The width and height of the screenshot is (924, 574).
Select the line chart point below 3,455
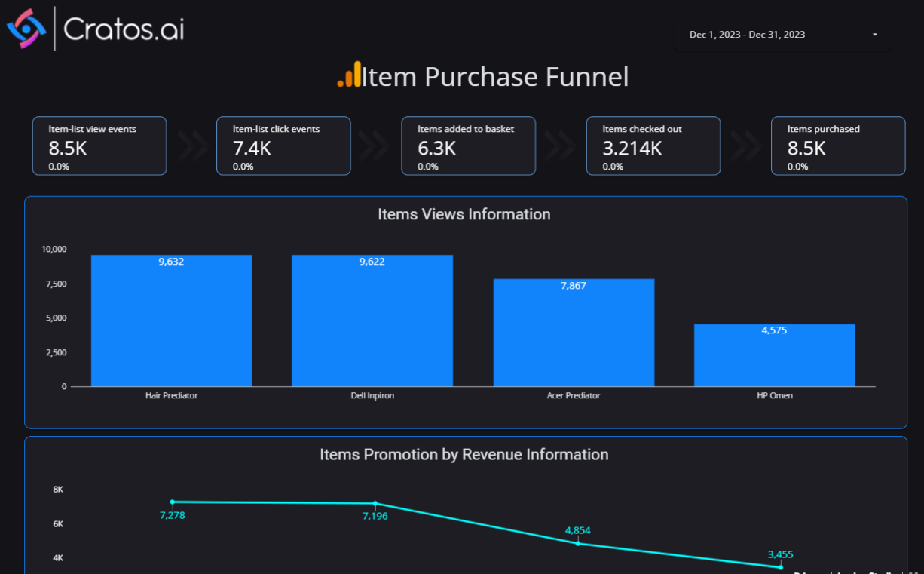click(x=781, y=567)
